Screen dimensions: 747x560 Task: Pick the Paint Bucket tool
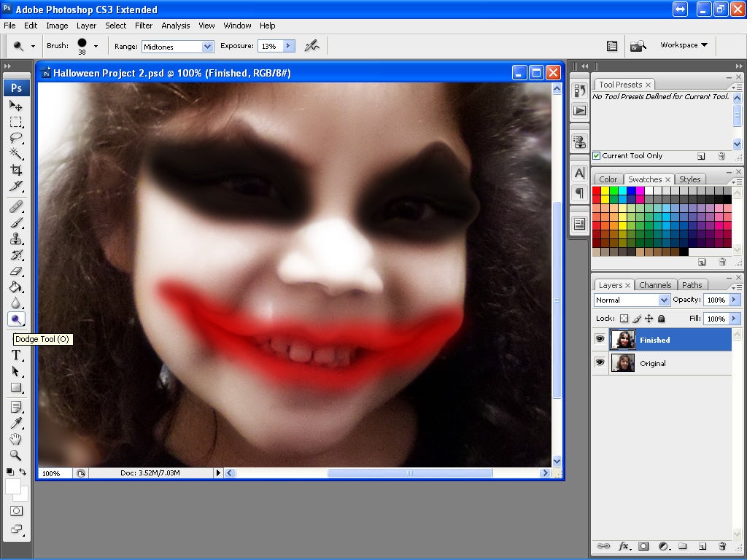(x=16, y=287)
